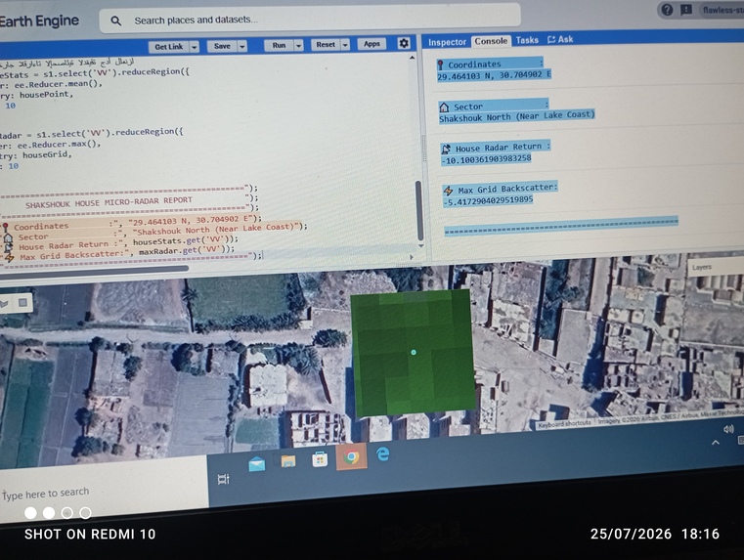The width and height of the screenshot is (744, 560).
Task: Switch to the Console tab
Action: pos(491,41)
